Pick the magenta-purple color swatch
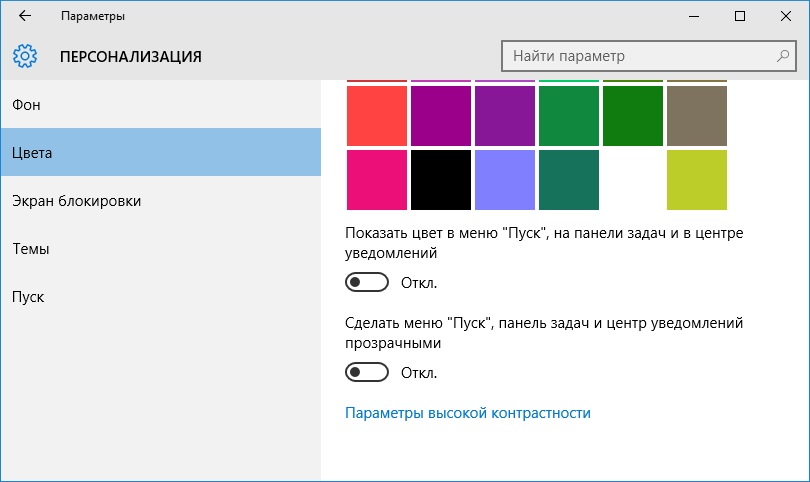 click(x=441, y=116)
